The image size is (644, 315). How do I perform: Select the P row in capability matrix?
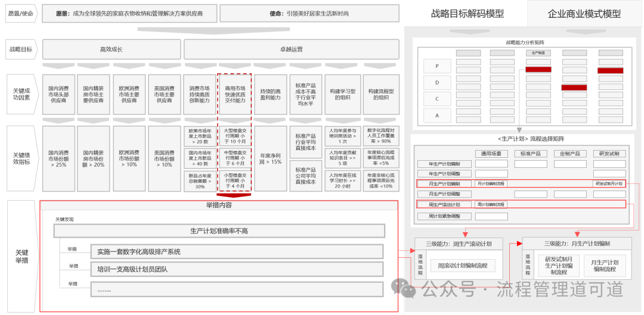[437, 67]
